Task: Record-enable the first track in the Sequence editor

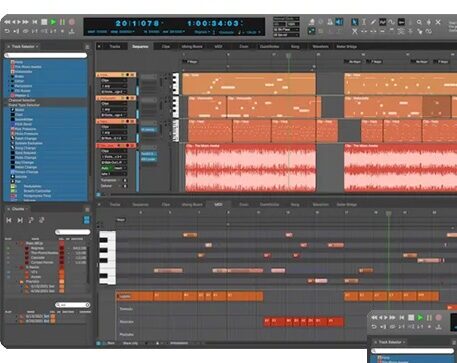Action: 127,75
